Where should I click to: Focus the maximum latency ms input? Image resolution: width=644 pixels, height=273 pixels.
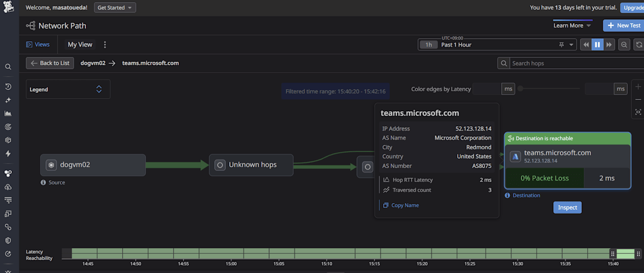(599, 89)
